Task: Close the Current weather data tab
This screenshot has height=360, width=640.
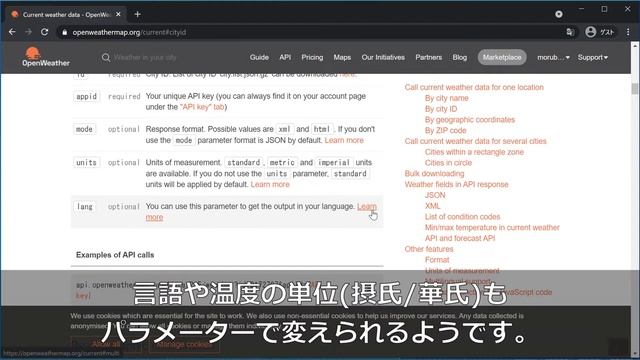Action: (x=118, y=14)
